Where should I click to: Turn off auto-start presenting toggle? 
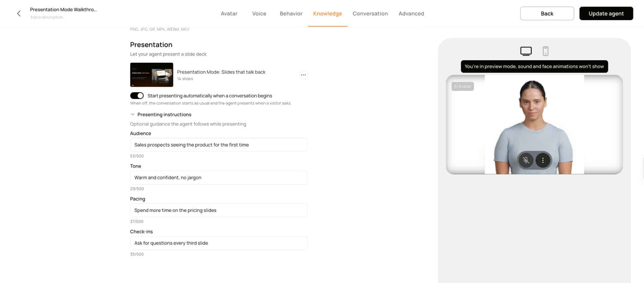(137, 96)
